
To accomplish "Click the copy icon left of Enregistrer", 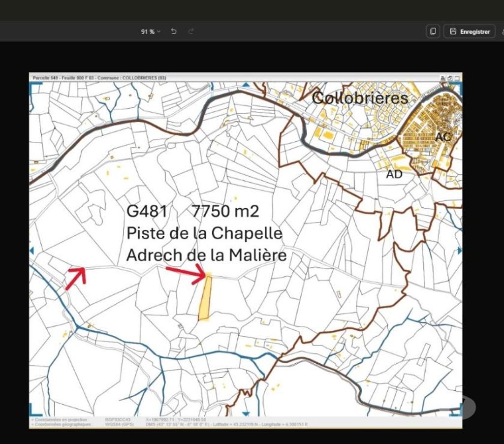I will pos(433,32).
